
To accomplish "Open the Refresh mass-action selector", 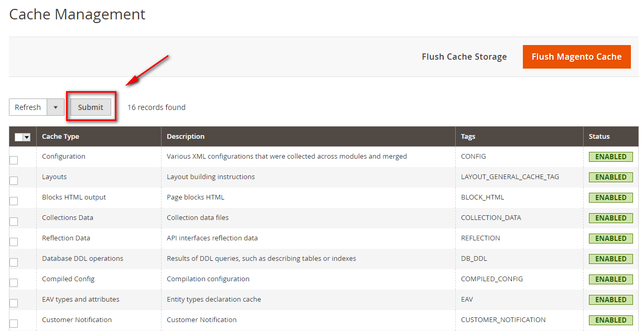I will pos(28,107).
